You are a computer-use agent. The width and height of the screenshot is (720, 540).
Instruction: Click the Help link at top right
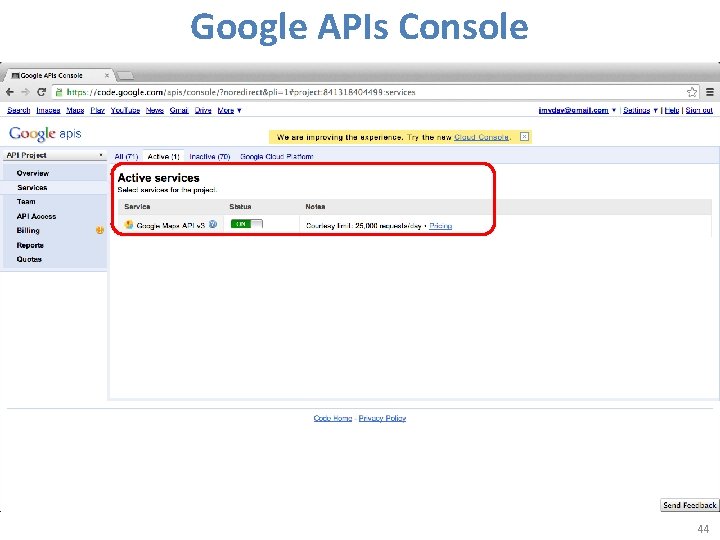[672, 110]
